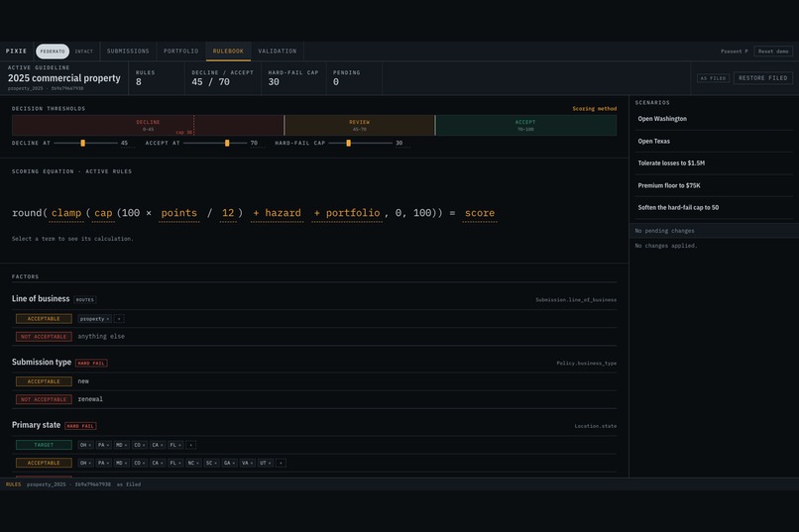Click the AS FILED badge
Image resolution: width=799 pixels, height=532 pixels.
tap(713, 78)
